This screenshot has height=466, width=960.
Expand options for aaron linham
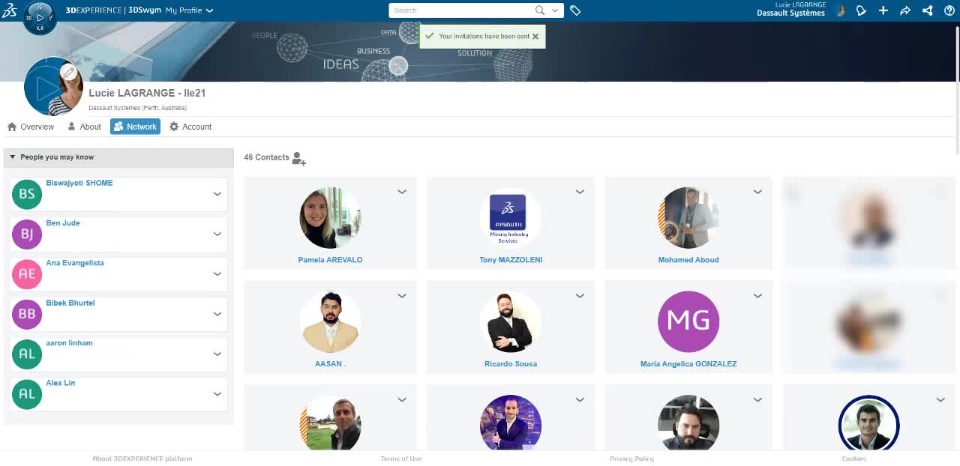pyautogui.click(x=217, y=354)
